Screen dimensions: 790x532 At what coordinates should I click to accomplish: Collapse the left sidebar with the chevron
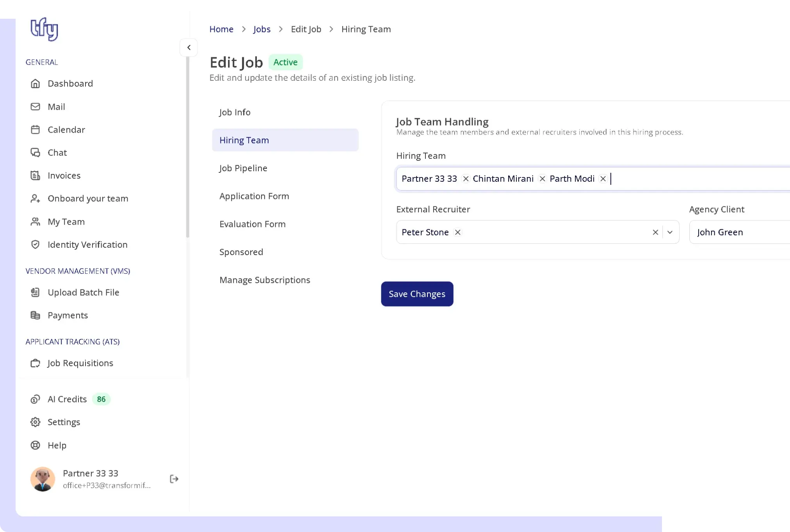pyautogui.click(x=189, y=47)
